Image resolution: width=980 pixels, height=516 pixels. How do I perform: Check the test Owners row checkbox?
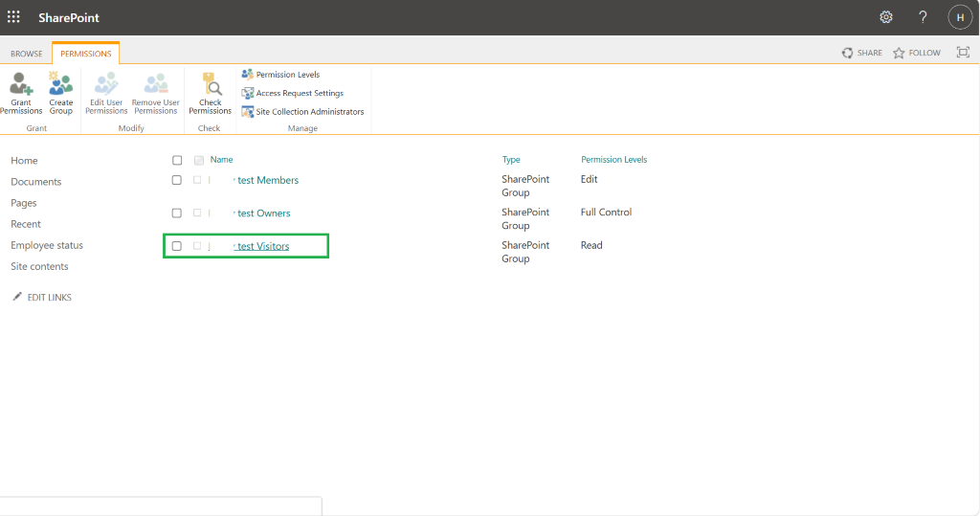(x=177, y=213)
